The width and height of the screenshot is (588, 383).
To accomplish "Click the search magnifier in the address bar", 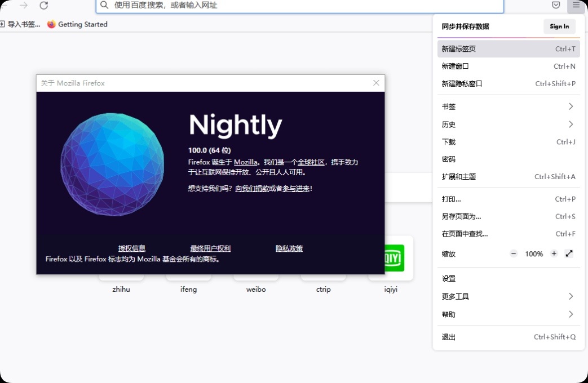I will (104, 6).
